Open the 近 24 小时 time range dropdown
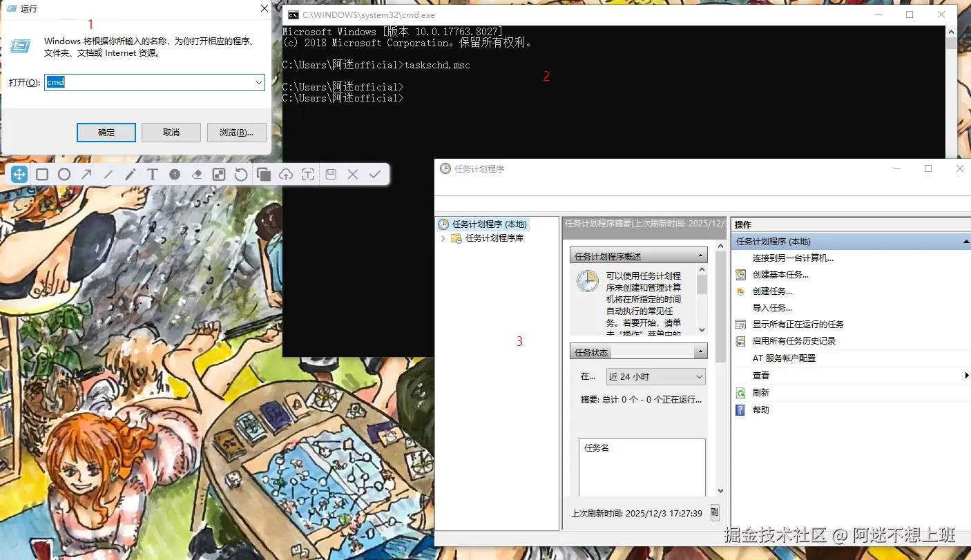Viewport: 971px width, 560px height. (x=700, y=376)
